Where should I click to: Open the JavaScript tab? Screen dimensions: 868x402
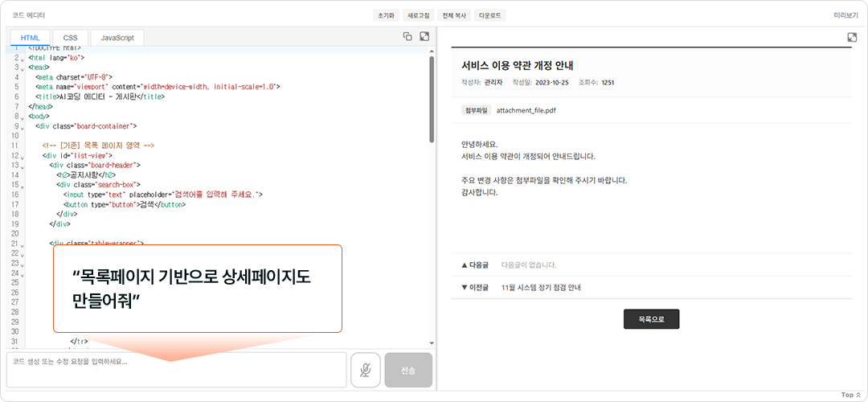click(117, 38)
